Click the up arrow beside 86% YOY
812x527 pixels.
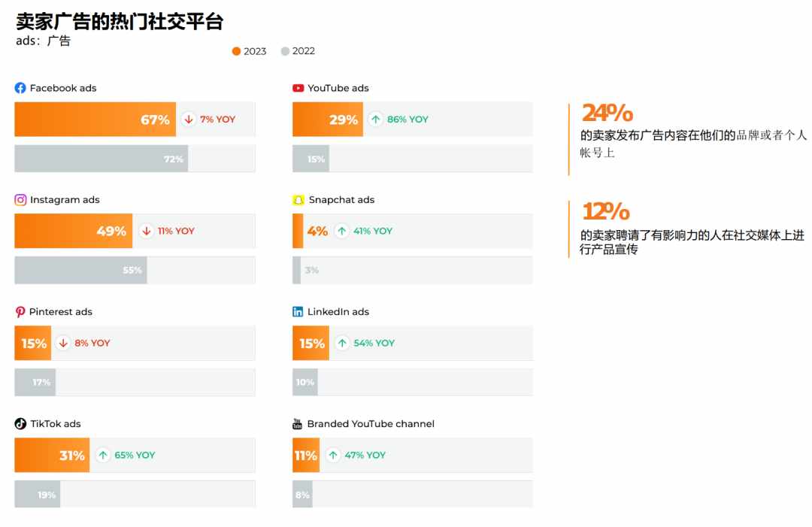376,119
